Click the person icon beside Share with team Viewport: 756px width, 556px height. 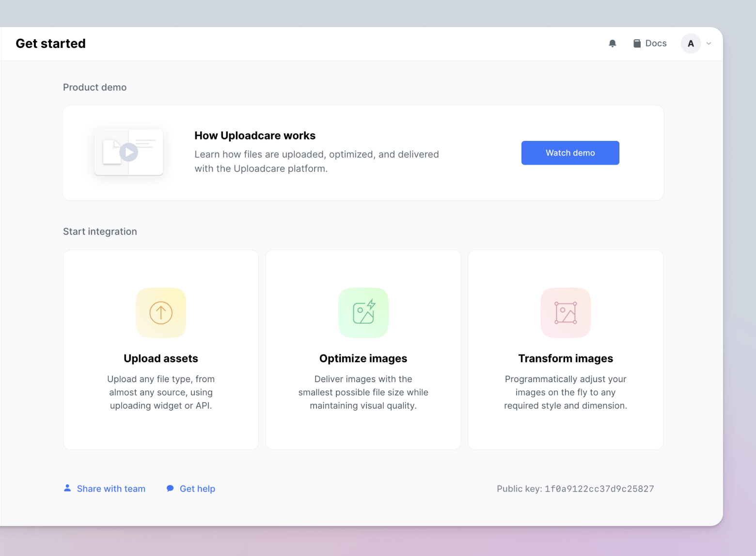tap(67, 488)
